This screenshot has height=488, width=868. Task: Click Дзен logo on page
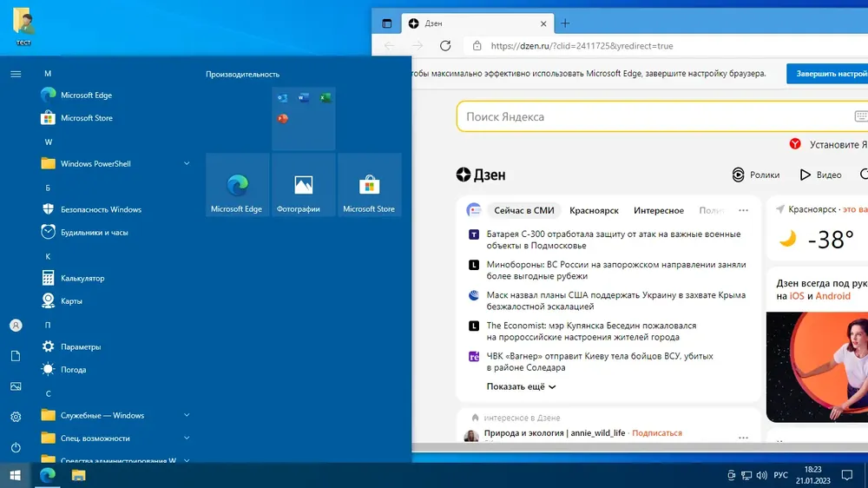(x=481, y=175)
